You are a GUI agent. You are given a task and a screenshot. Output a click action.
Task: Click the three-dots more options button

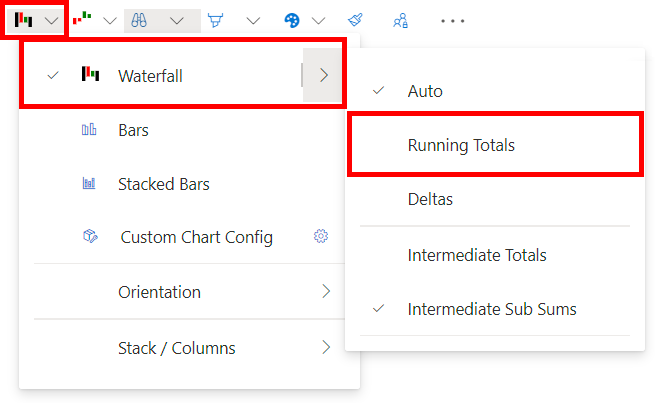point(453,20)
